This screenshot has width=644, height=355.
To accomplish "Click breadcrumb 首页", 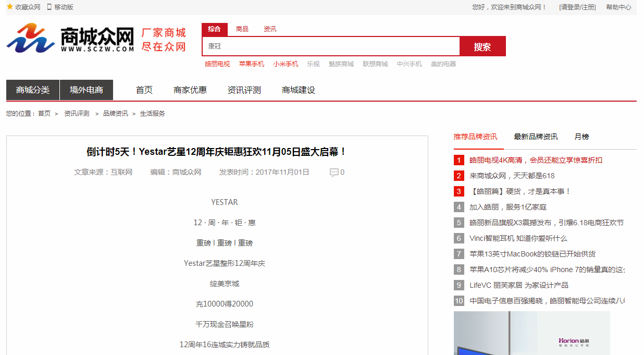I will [x=44, y=114].
